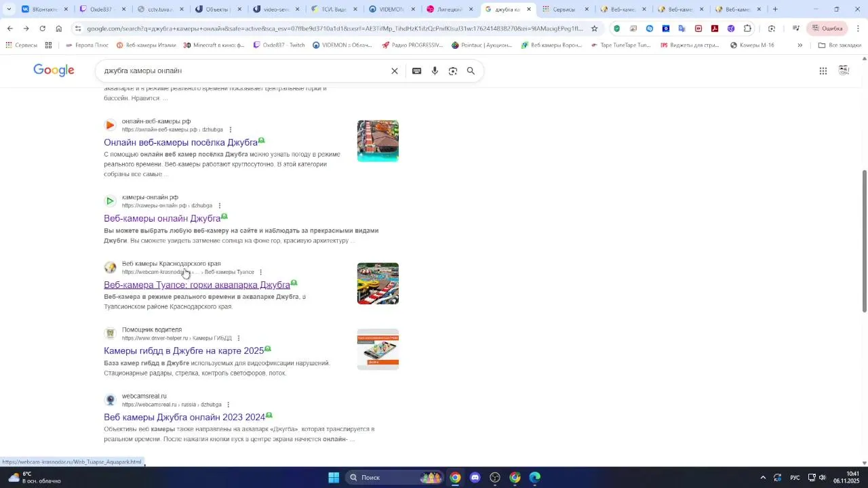Image resolution: width=868 pixels, height=488 pixels.
Task: Close the active джубга search tab
Action: (x=529, y=9)
